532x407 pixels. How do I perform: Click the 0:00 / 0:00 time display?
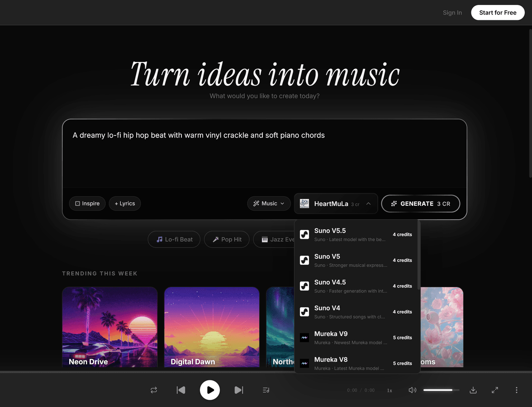coord(361,390)
